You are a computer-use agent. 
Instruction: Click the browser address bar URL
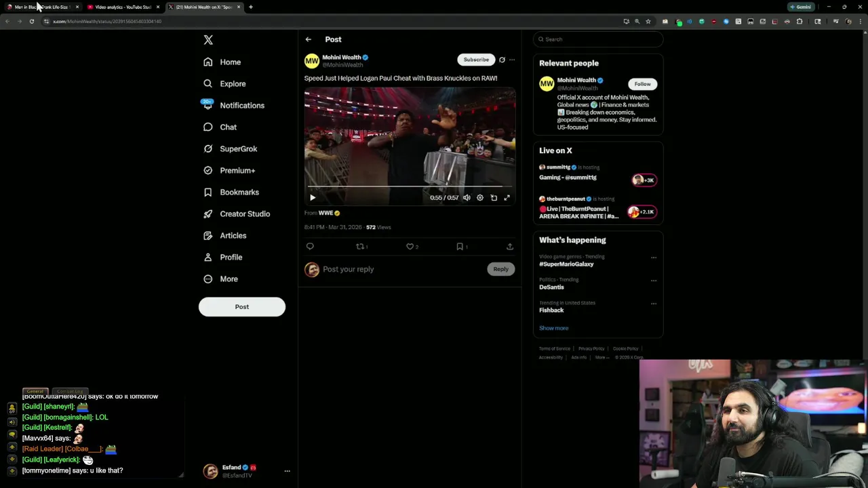[107, 21]
